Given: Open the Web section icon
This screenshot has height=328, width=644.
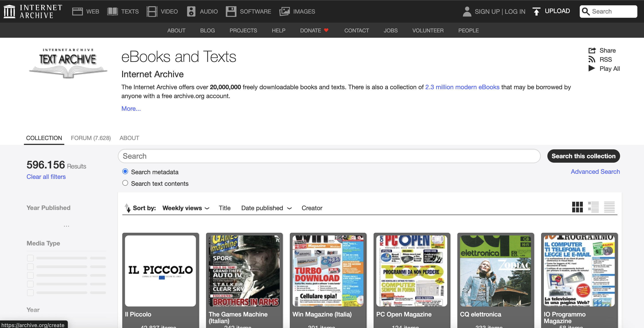Looking at the screenshot, I should (x=78, y=12).
